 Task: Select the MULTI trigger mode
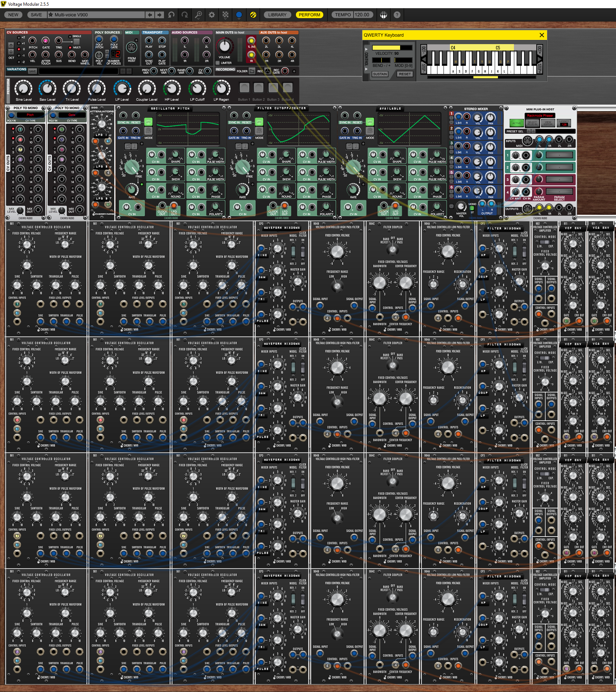[70, 47]
